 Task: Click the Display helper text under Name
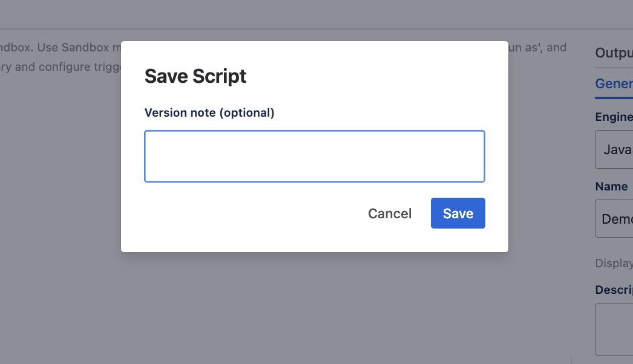click(614, 263)
